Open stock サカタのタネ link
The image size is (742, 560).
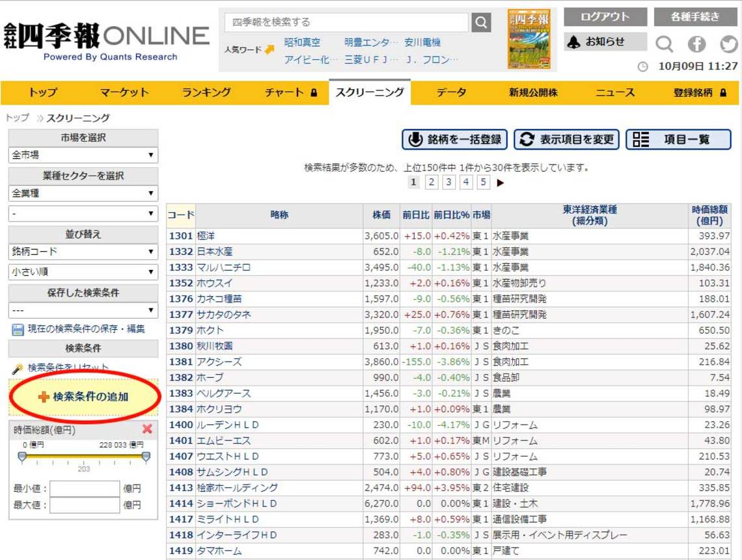click(224, 315)
